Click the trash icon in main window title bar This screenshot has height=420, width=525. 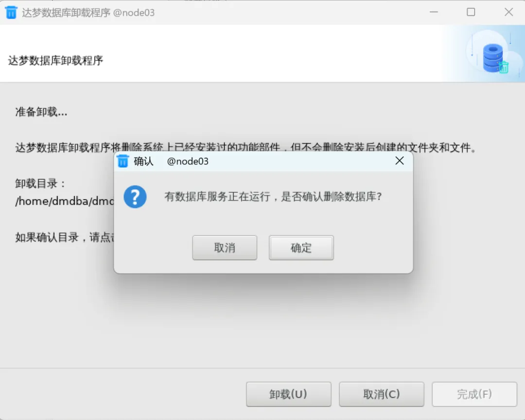[11, 13]
